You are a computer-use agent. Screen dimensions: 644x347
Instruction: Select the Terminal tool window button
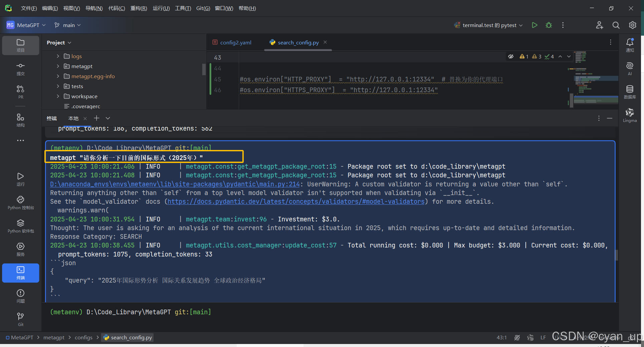click(x=20, y=273)
